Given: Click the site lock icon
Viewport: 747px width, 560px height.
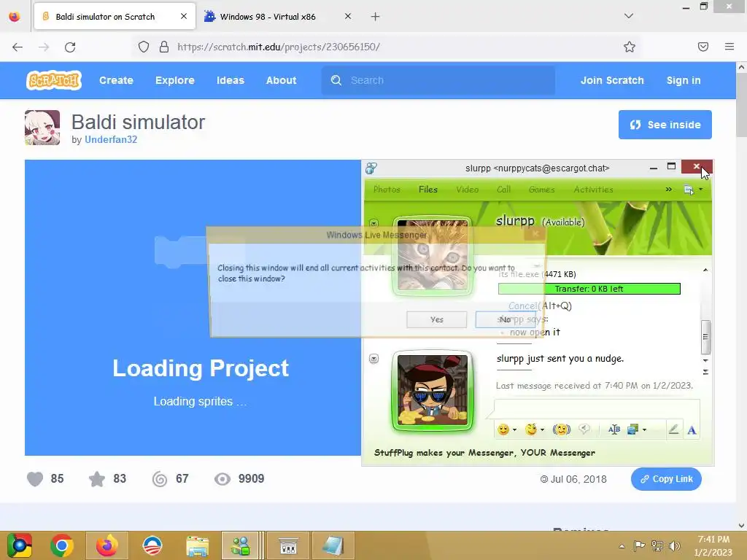Looking at the screenshot, I should (x=164, y=47).
